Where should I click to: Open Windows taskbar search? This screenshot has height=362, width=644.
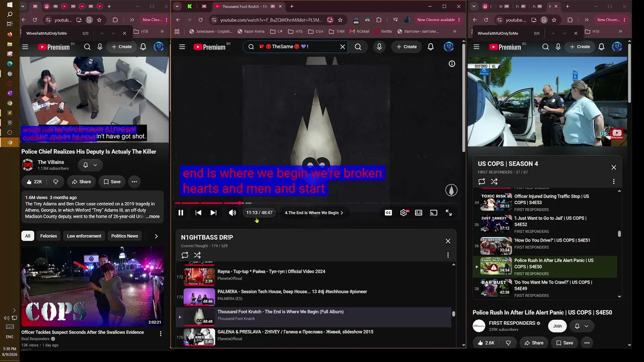pos(10,14)
